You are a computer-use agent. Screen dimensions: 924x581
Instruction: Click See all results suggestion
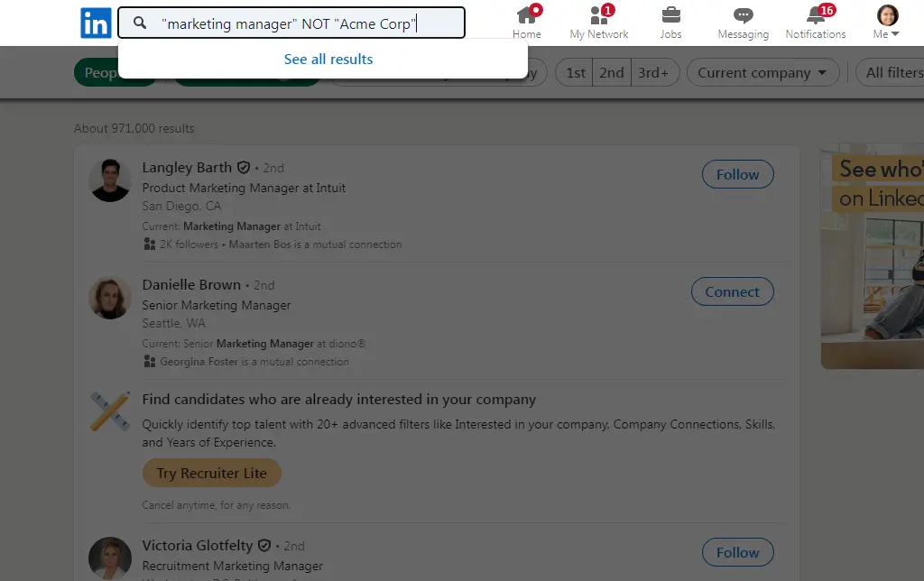click(328, 59)
